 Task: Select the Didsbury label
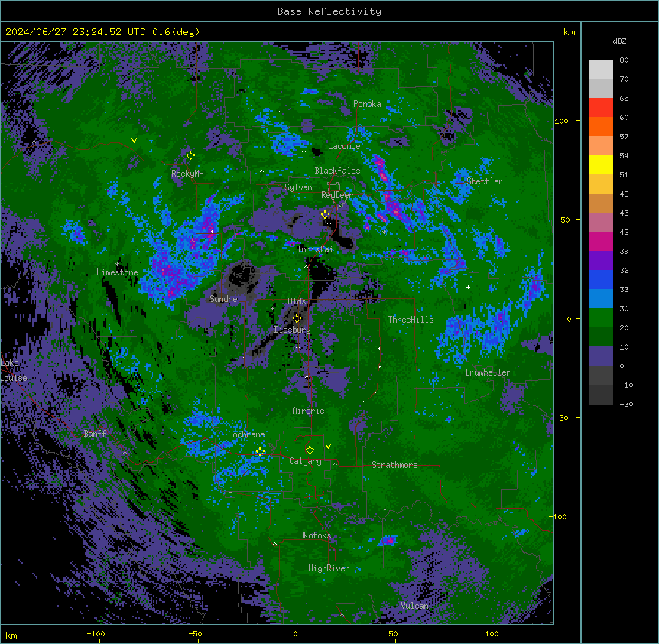(292, 330)
